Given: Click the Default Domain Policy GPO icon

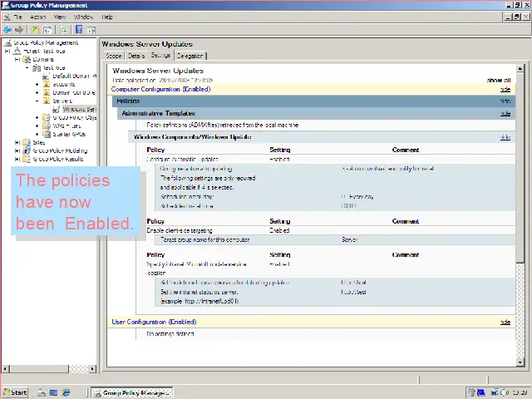Looking at the screenshot, I should pyautogui.click(x=47, y=76).
